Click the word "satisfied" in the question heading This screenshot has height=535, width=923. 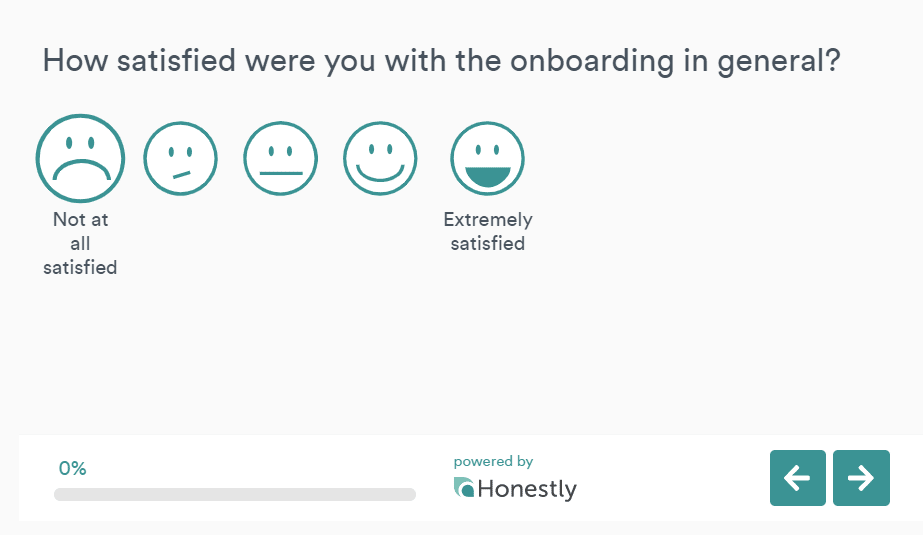tap(176, 61)
